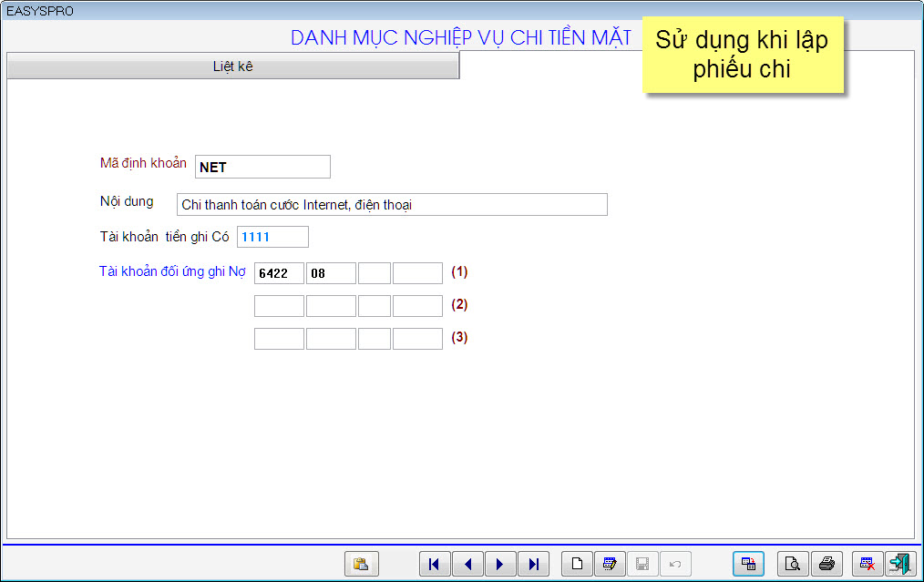Viewport: 924px width, 582px height.
Task: Click the copy record icon
Action: [x=748, y=564]
